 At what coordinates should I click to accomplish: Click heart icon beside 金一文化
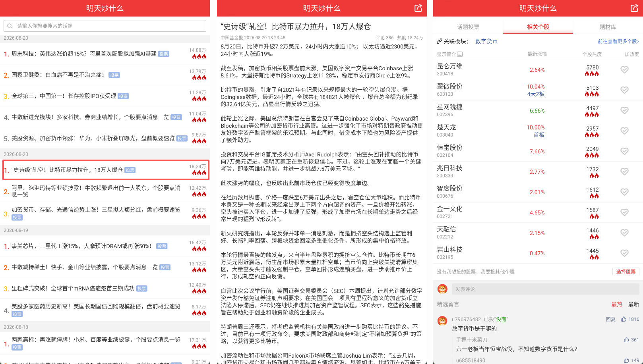[x=624, y=212]
